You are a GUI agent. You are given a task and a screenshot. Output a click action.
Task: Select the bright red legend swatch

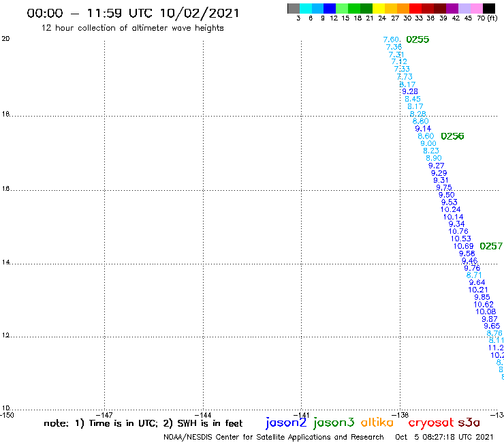tap(415, 8)
